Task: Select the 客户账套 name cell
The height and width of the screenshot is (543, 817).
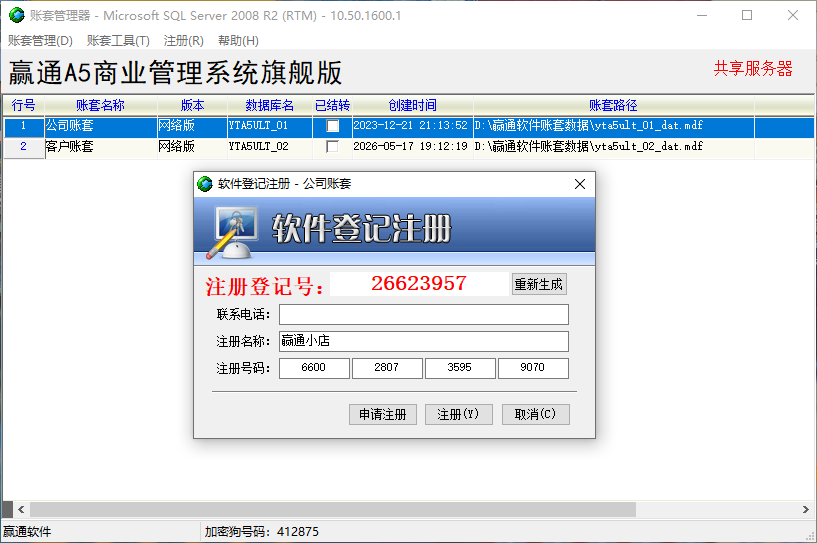Action: (101, 146)
